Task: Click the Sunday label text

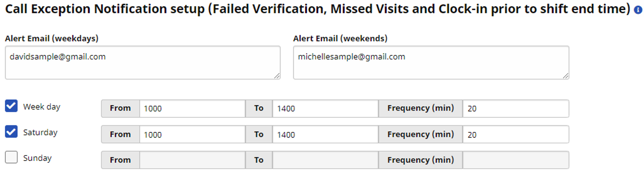Action: (x=37, y=158)
